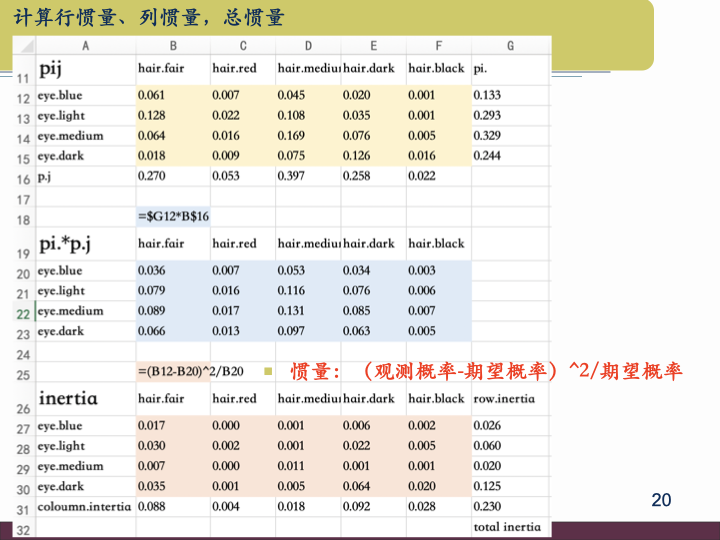
Task: Select the 'pi.*p.j' heading cell
Action: click(84, 243)
